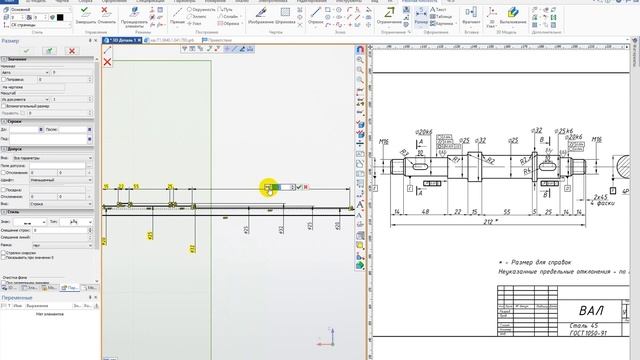Select the Текст tool in Оформление group
This screenshot has height=360, width=640.
point(438,9)
